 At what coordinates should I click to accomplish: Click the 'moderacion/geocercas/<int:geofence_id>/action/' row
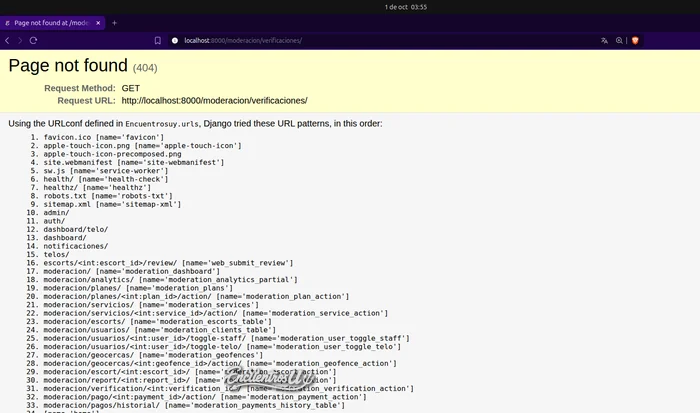click(220, 363)
